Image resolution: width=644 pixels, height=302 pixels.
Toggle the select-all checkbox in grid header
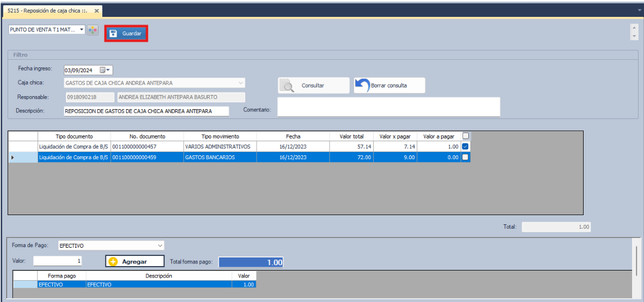pos(466,136)
